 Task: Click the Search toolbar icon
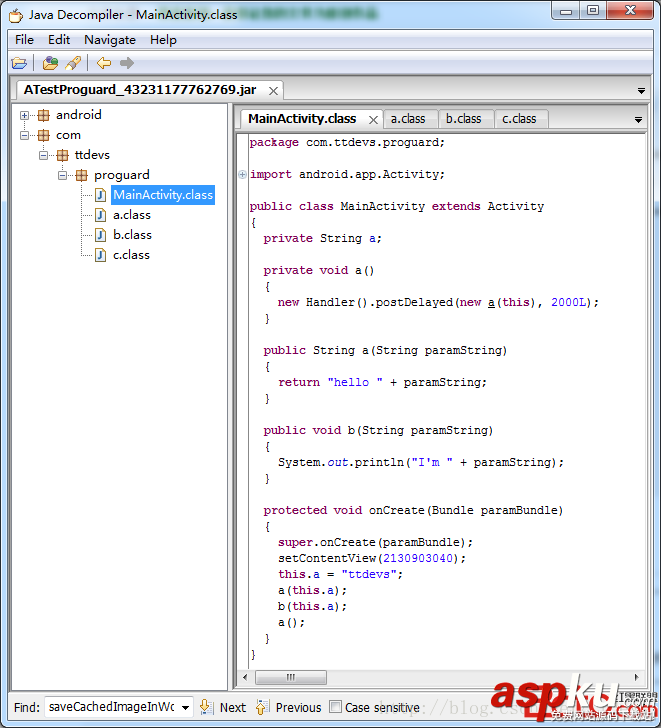click(x=73, y=63)
